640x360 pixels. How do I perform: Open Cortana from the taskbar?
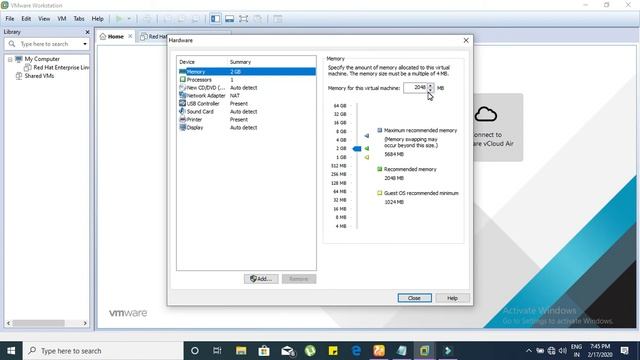coord(195,351)
